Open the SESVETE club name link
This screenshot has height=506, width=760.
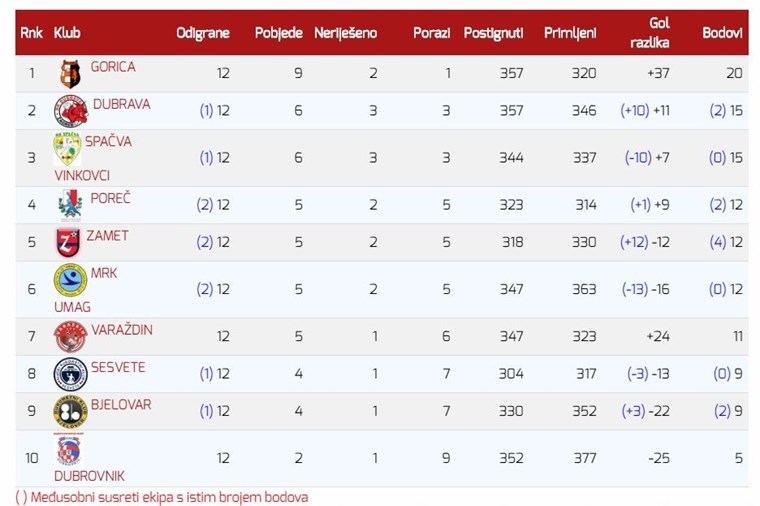click(x=118, y=367)
